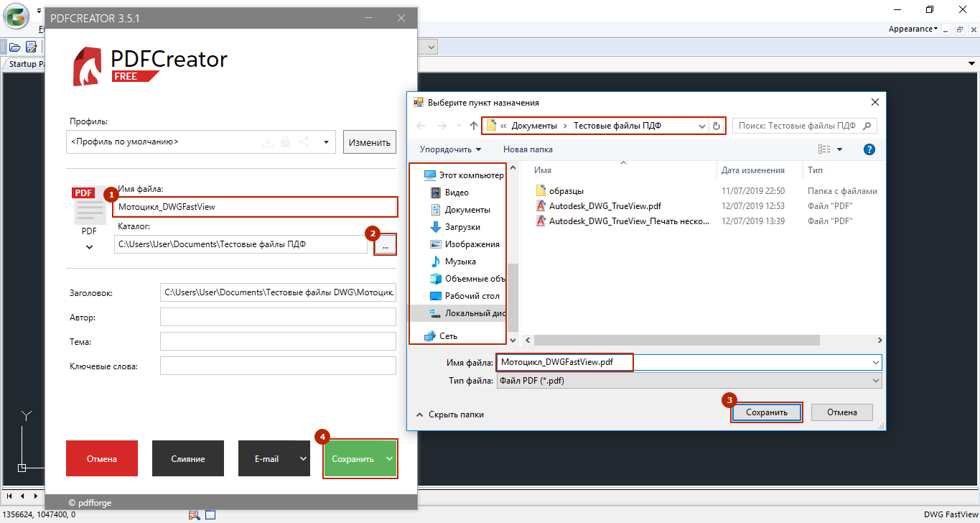
Task: Click the Заголовок input field
Action: pyautogui.click(x=278, y=292)
